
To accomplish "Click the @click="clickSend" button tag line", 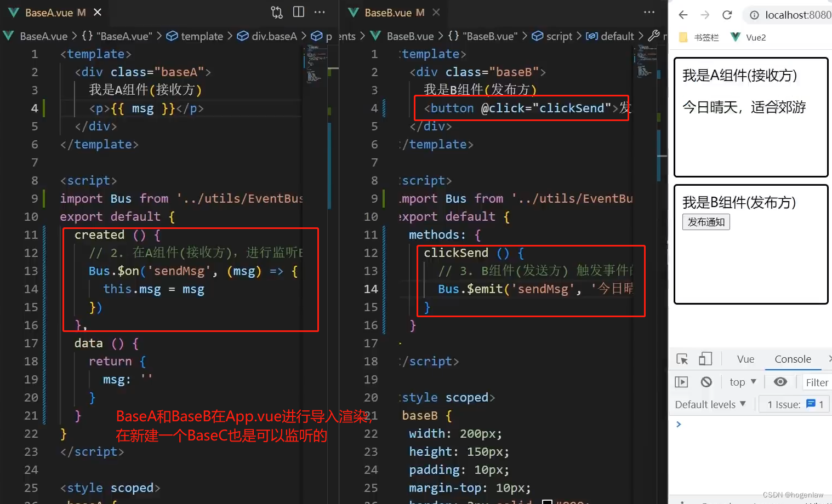I will [x=527, y=108].
